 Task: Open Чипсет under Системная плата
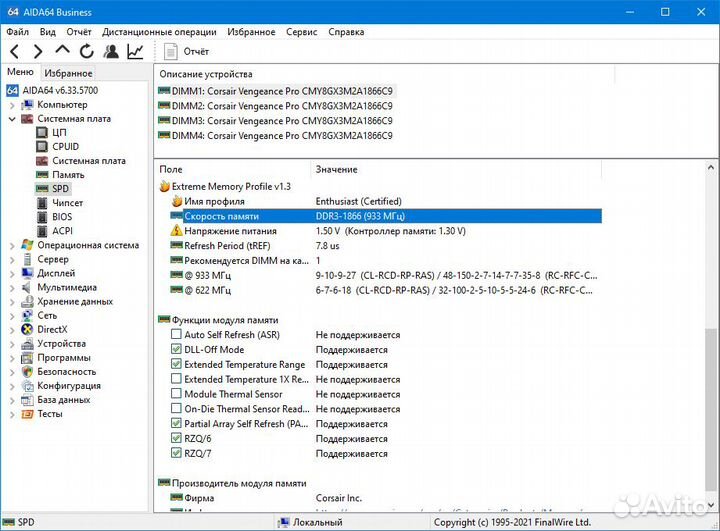68,202
